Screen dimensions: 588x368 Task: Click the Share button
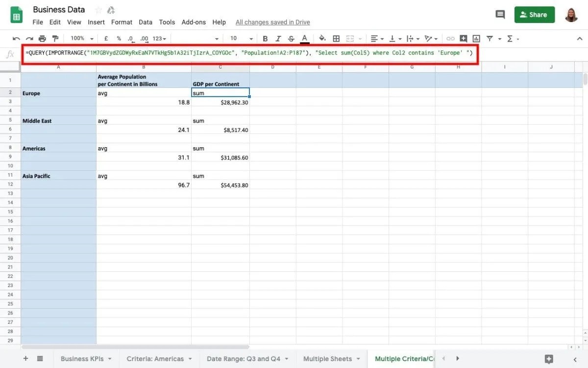(x=534, y=15)
